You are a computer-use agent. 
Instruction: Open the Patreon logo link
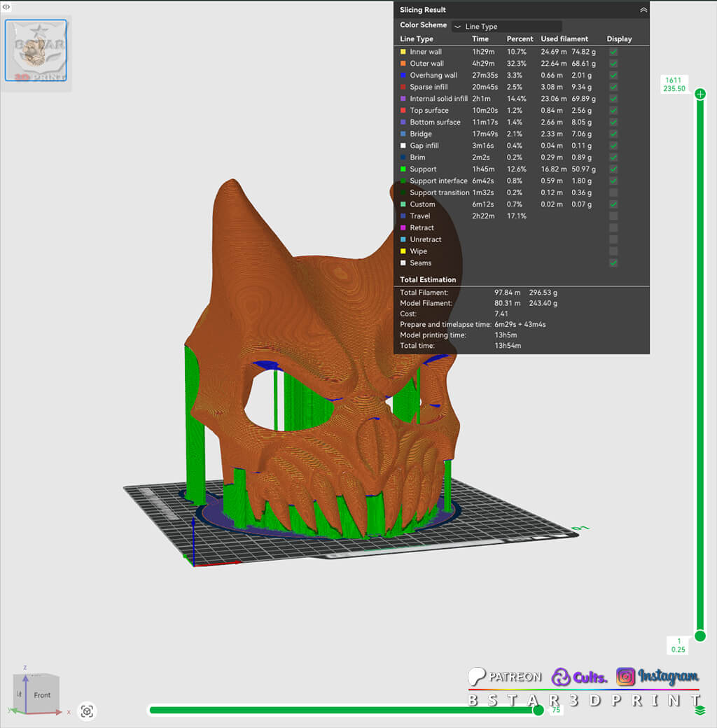pyautogui.click(x=505, y=677)
